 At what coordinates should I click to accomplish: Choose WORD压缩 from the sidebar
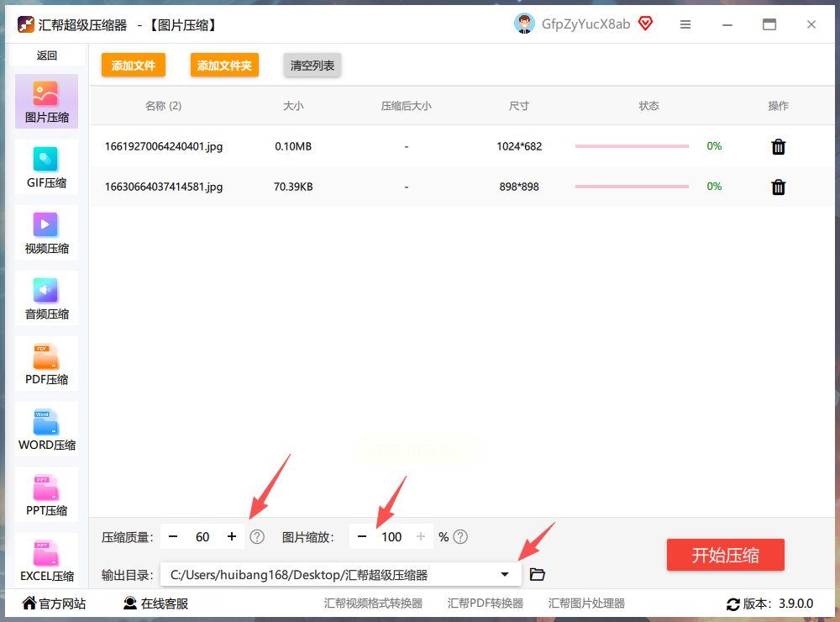click(x=46, y=430)
